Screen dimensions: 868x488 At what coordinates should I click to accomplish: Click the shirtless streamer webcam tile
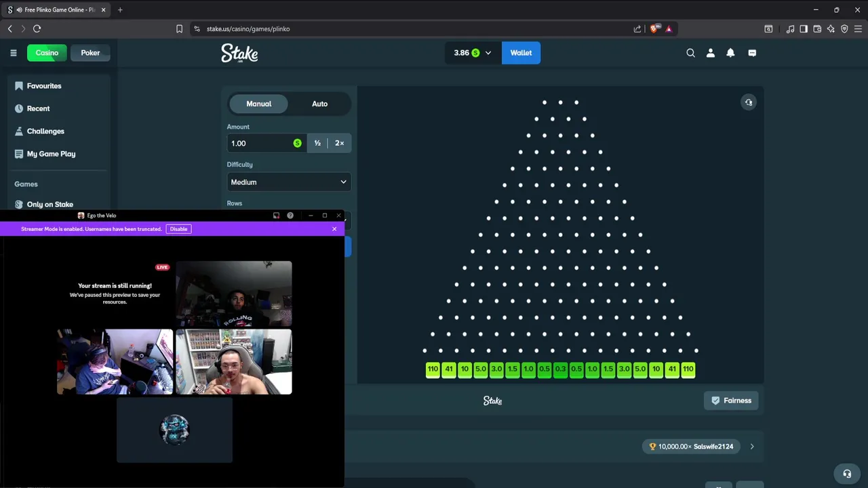click(234, 362)
